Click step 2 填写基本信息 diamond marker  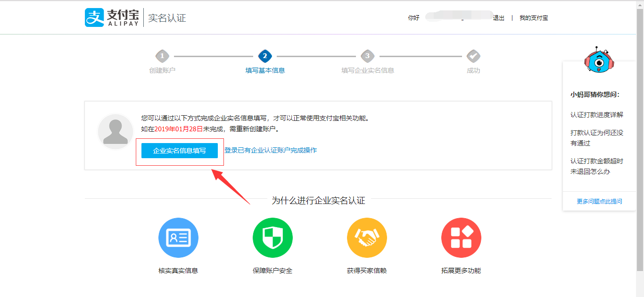pyautogui.click(x=265, y=56)
